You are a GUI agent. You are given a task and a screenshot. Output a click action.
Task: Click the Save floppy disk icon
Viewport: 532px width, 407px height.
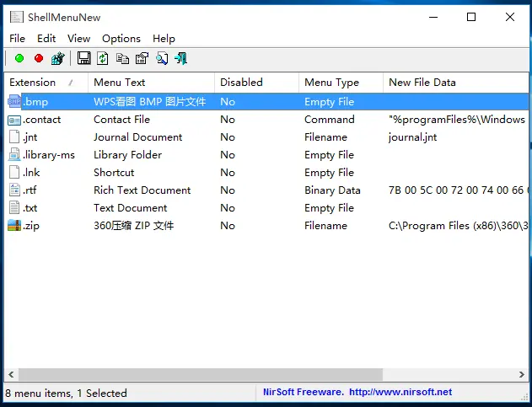pyautogui.click(x=83, y=58)
